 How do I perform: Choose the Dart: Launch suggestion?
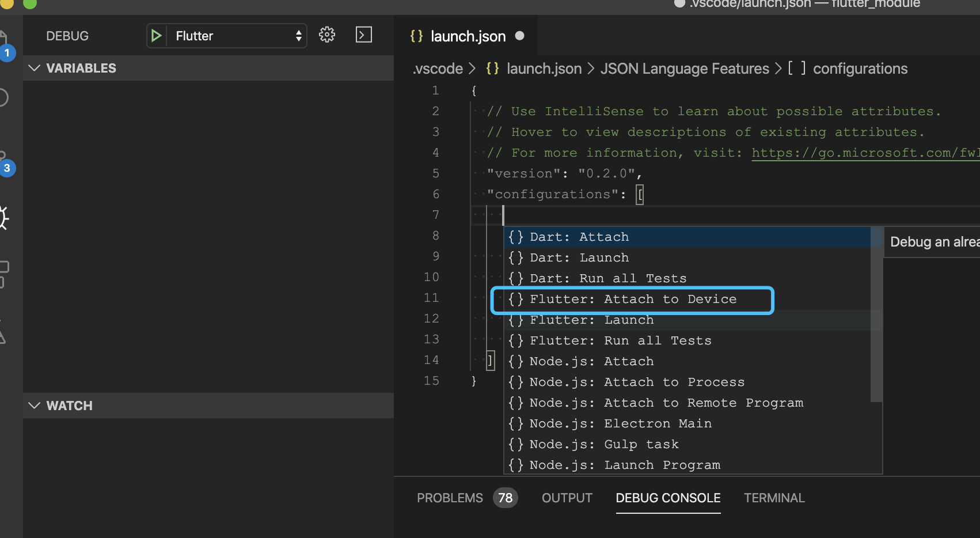coord(687,257)
